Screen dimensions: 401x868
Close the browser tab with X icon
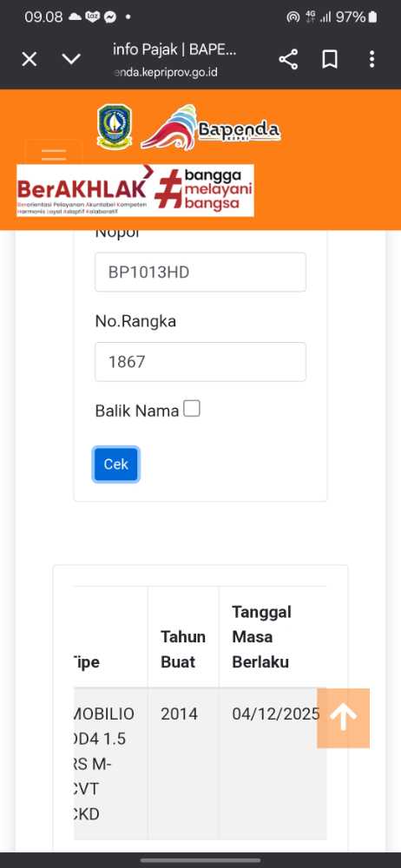pyautogui.click(x=30, y=59)
